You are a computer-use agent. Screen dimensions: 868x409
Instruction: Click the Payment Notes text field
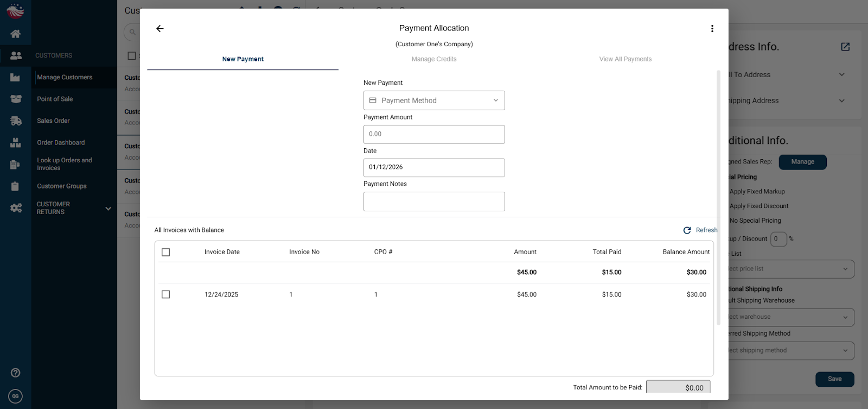point(434,202)
